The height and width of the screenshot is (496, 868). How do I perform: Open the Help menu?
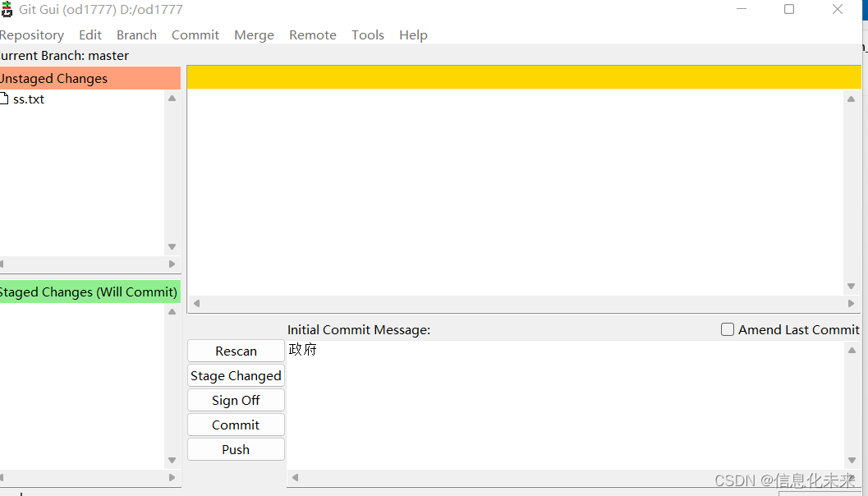pyautogui.click(x=413, y=34)
